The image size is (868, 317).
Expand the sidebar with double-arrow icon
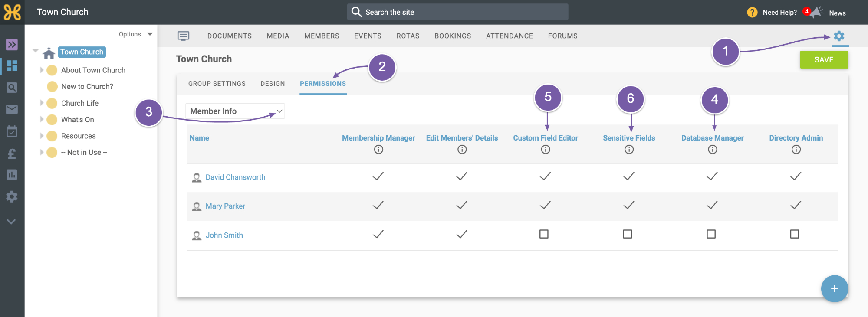click(x=12, y=44)
